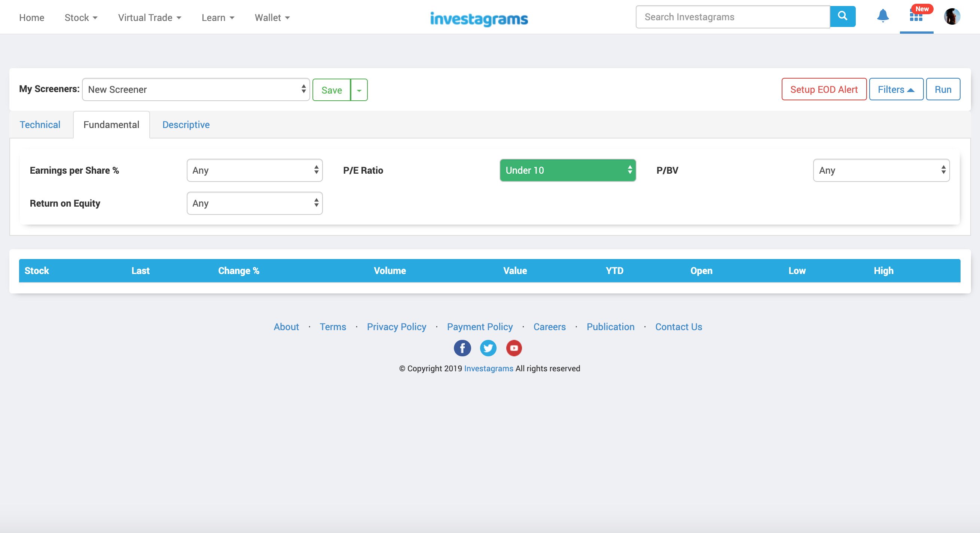Click the Investagrams copyright link

pos(488,369)
